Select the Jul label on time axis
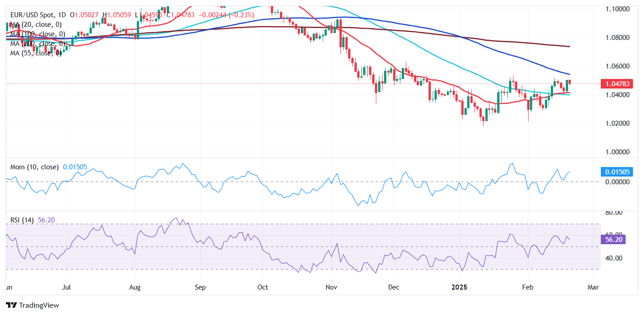Viewport: 644px width, 315px height. coord(66,287)
